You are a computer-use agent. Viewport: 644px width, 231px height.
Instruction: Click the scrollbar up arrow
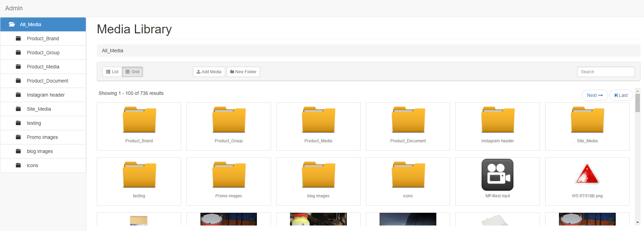tap(637, 91)
